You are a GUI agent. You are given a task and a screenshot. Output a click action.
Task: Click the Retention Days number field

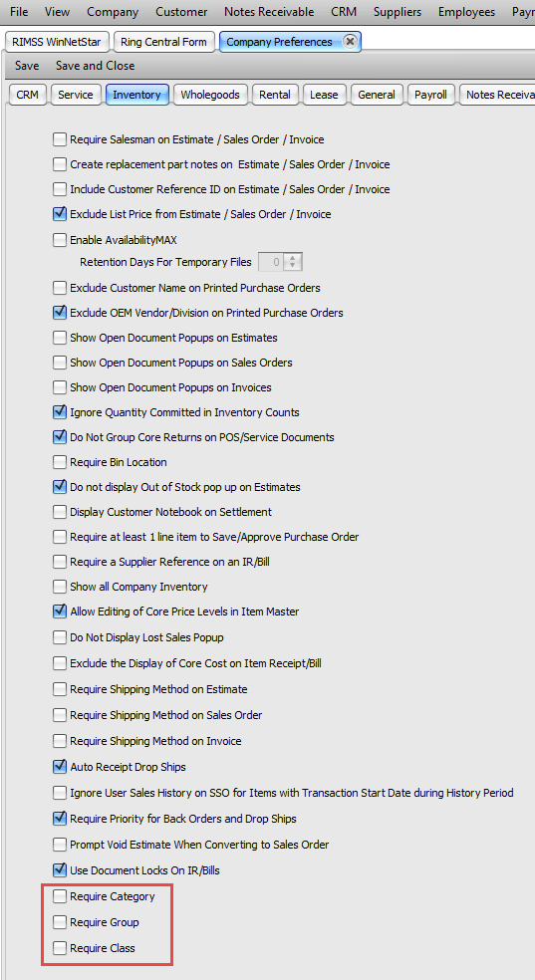tap(271, 262)
